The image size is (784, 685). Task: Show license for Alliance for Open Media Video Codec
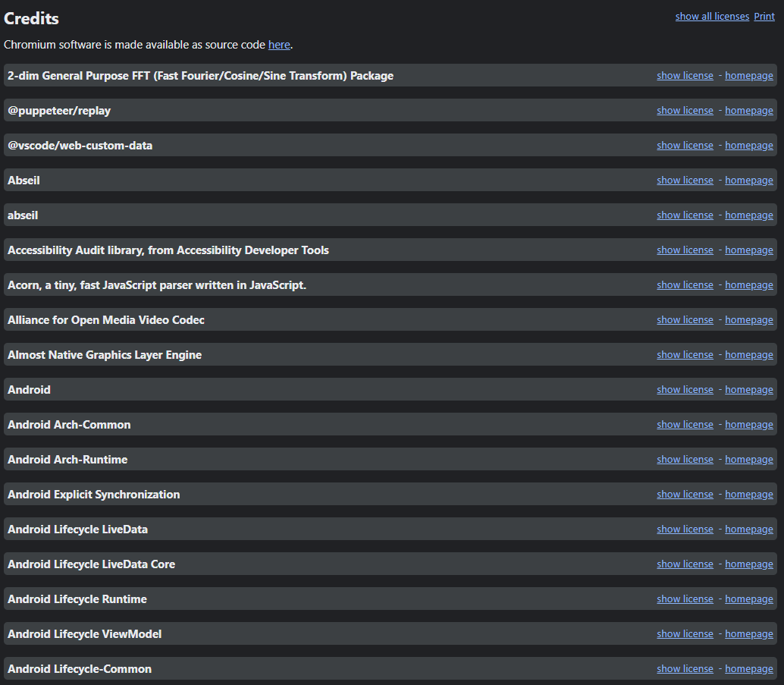pyautogui.click(x=685, y=320)
